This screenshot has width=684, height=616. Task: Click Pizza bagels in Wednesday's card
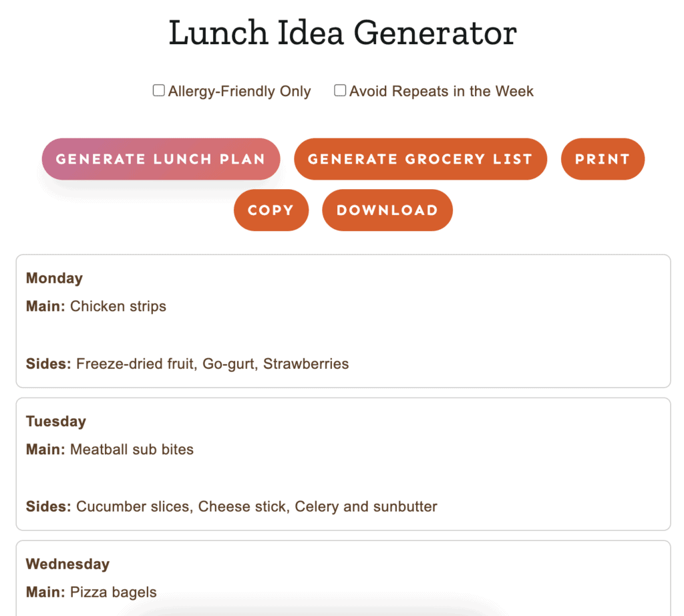point(114,592)
